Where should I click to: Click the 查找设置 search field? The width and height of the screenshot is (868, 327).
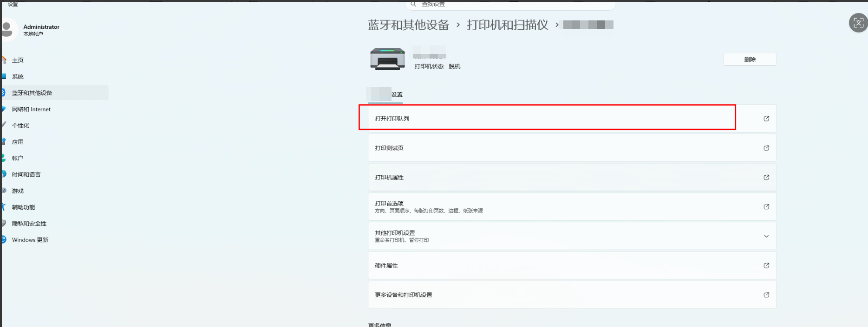pyautogui.click(x=511, y=4)
